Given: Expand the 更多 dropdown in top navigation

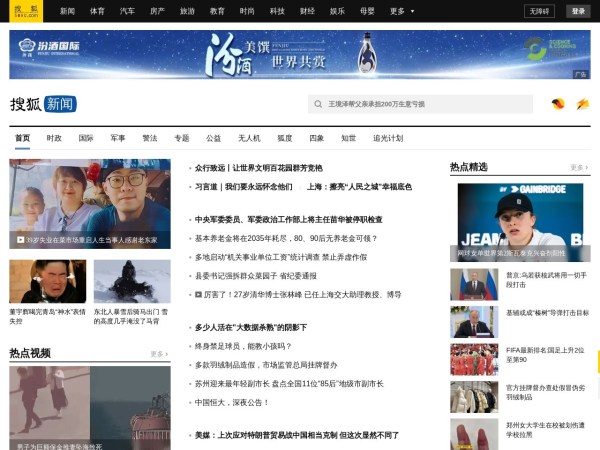Looking at the screenshot, I should tap(402, 11).
